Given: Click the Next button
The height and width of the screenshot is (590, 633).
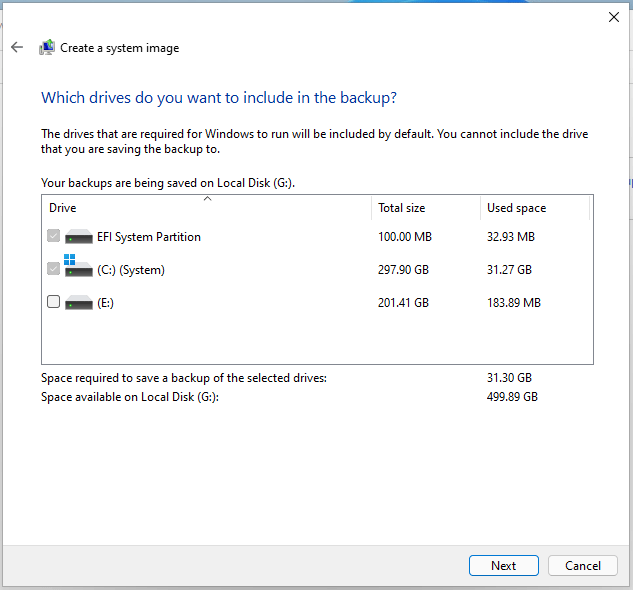Looking at the screenshot, I should pyautogui.click(x=503, y=565).
